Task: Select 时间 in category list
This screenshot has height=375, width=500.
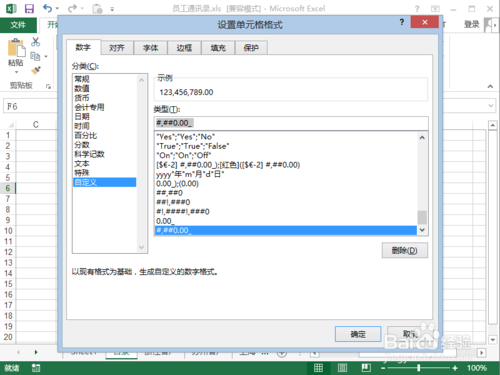Action: coord(105,126)
